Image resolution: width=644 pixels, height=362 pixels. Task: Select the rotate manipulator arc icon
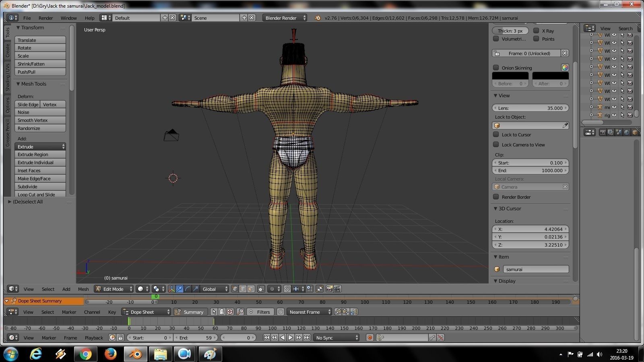pyautogui.click(x=188, y=289)
